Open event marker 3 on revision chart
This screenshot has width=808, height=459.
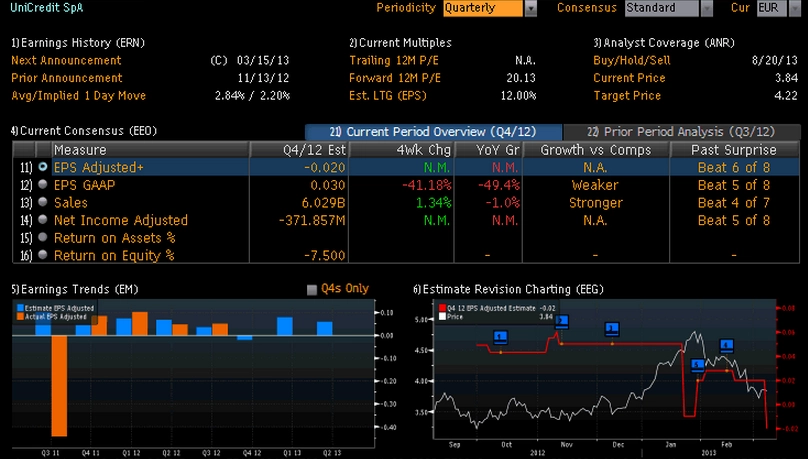(x=612, y=329)
